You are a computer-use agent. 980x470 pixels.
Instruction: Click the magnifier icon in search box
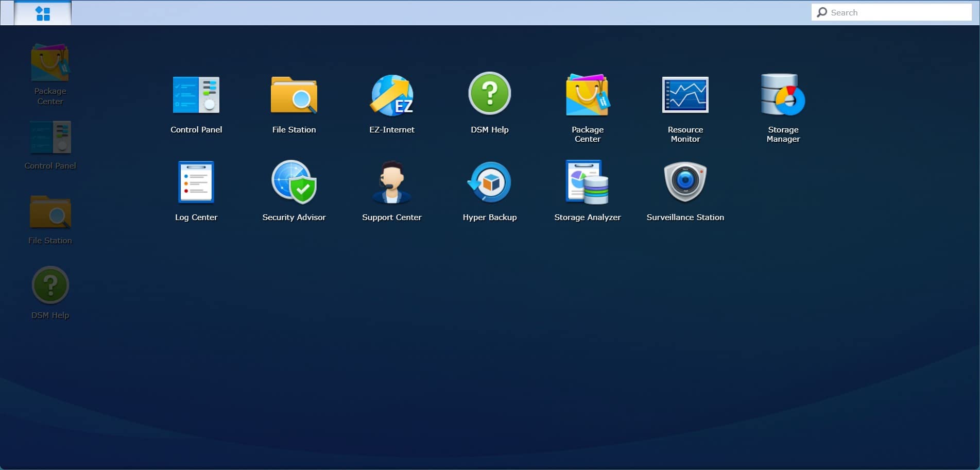tap(822, 12)
